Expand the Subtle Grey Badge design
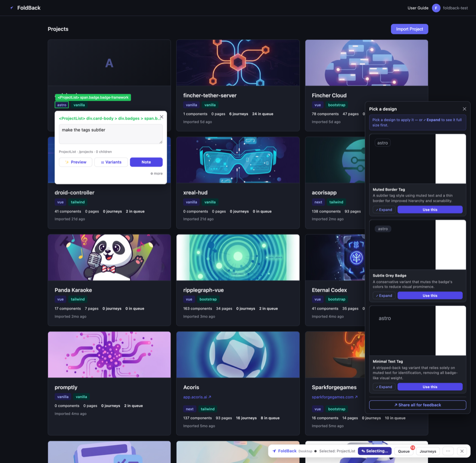The width and height of the screenshot is (476, 463). coord(384,296)
